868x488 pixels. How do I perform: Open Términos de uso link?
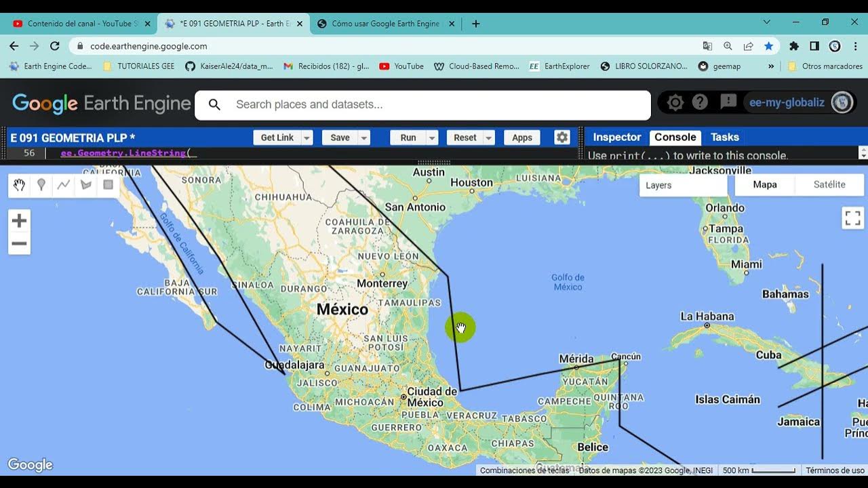point(835,470)
